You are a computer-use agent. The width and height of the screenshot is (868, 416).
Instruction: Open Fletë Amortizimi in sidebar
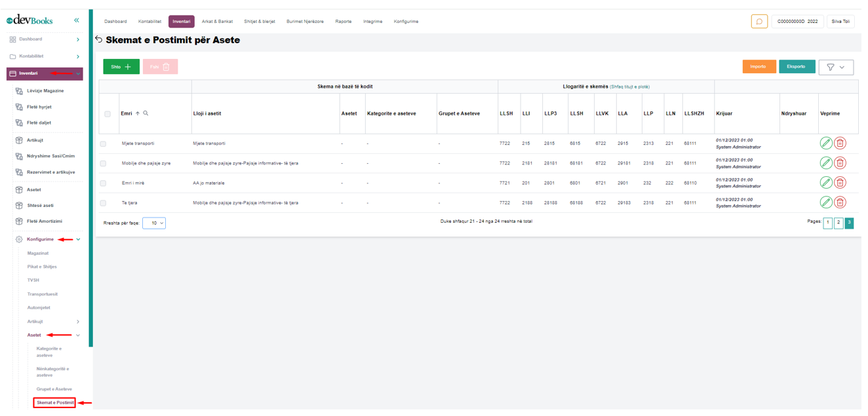[x=44, y=221]
